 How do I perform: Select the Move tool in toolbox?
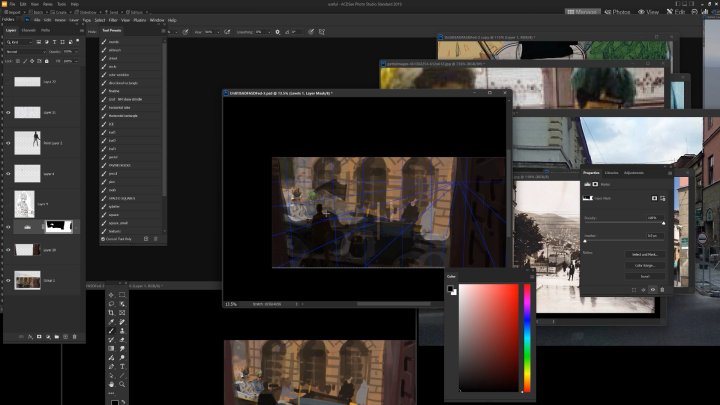point(111,295)
